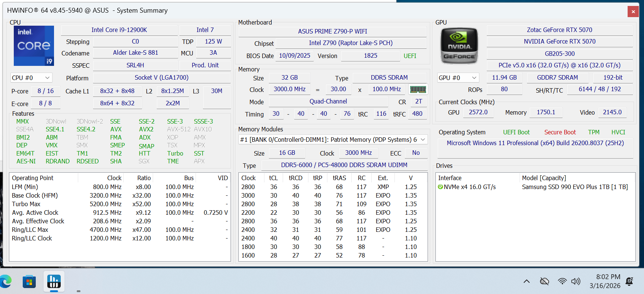Click the memory size 32 GB field
The height and width of the screenshot is (294, 644).
click(289, 77)
